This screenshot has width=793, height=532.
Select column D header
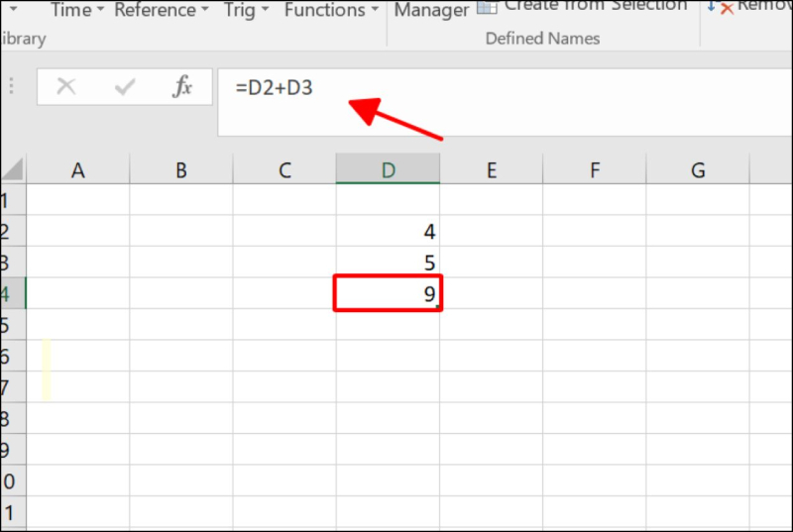pyautogui.click(x=388, y=169)
